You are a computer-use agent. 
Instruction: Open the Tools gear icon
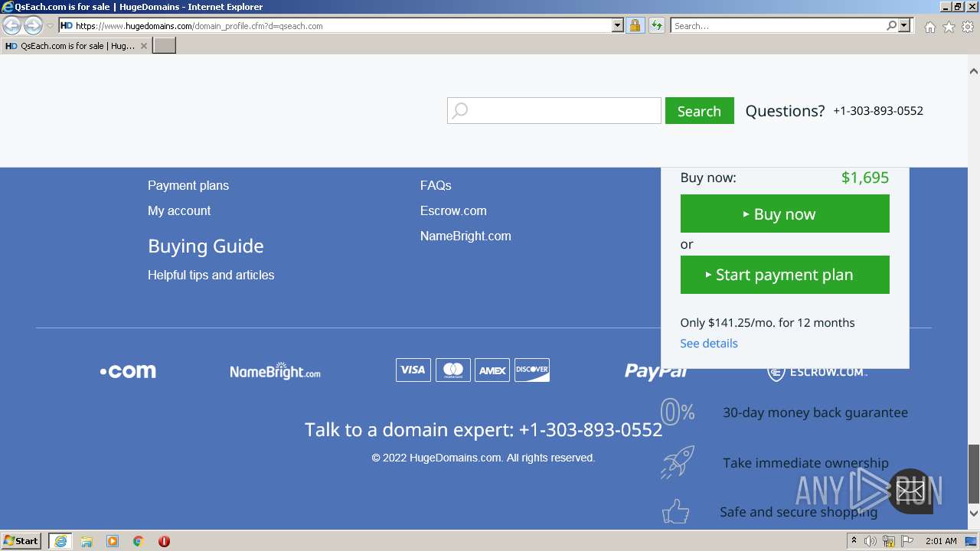click(968, 27)
